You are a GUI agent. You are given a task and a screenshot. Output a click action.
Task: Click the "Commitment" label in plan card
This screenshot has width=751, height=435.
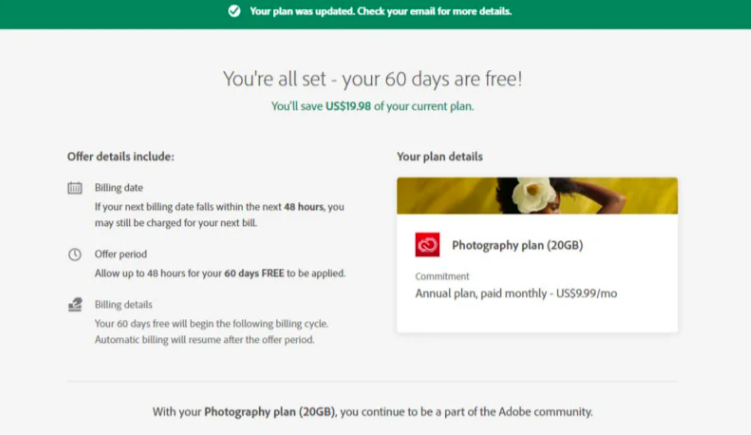(442, 276)
